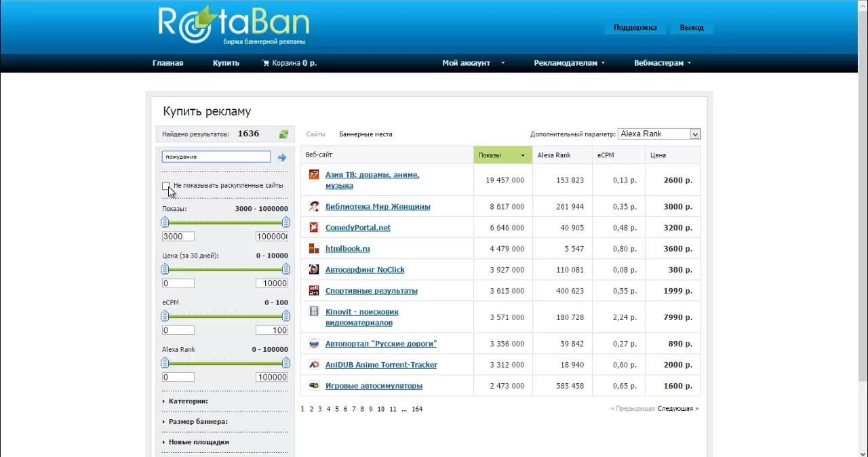Refresh search results with green icon

coord(283,134)
